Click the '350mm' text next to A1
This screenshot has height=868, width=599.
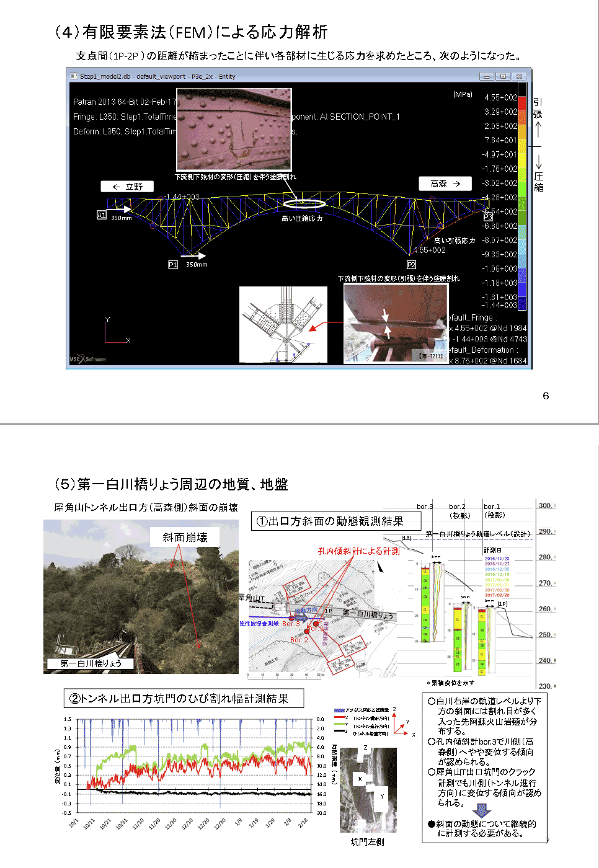click(x=122, y=218)
